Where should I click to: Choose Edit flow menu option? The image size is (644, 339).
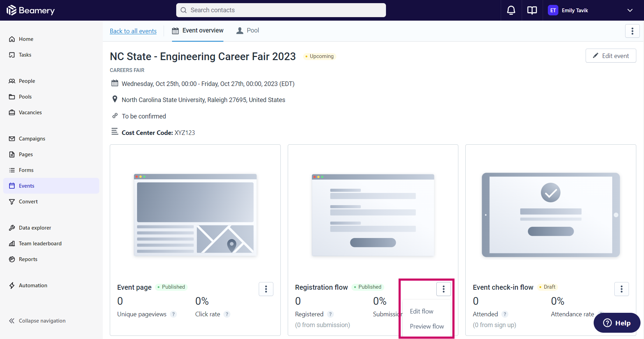click(x=422, y=311)
